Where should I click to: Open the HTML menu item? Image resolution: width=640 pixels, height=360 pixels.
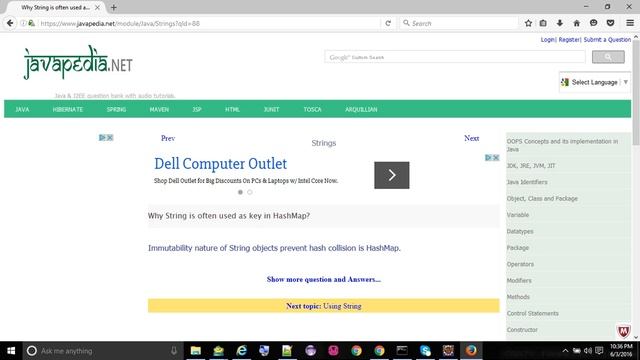coord(232,109)
